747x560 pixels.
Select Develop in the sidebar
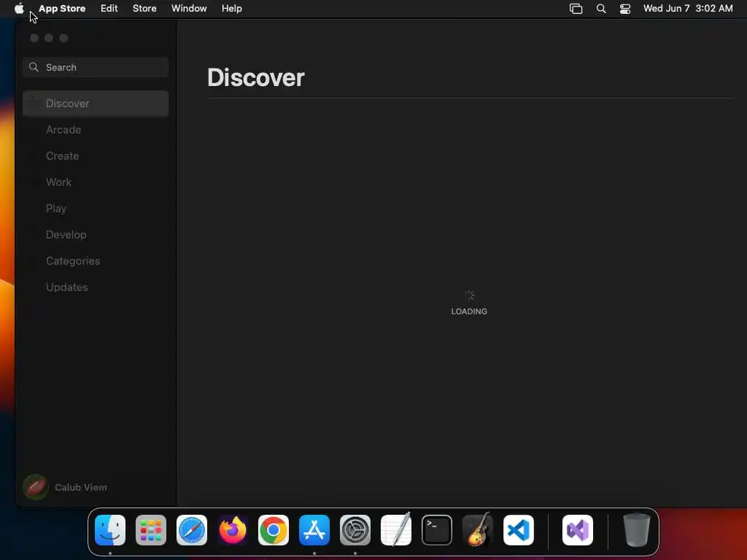[96, 234]
